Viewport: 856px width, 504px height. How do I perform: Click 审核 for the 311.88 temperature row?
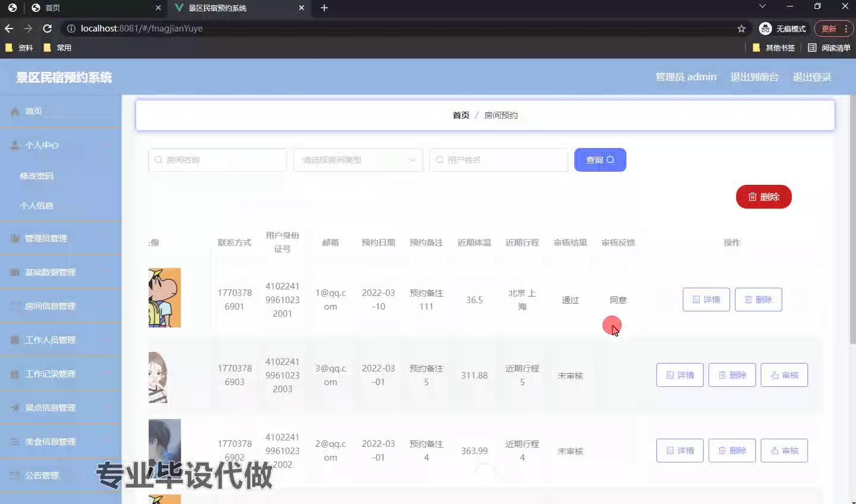784,375
